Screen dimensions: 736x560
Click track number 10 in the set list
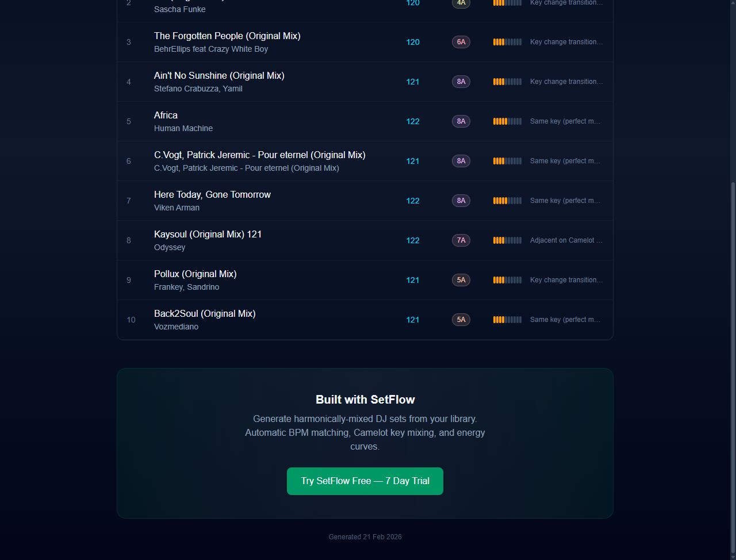[x=131, y=320]
